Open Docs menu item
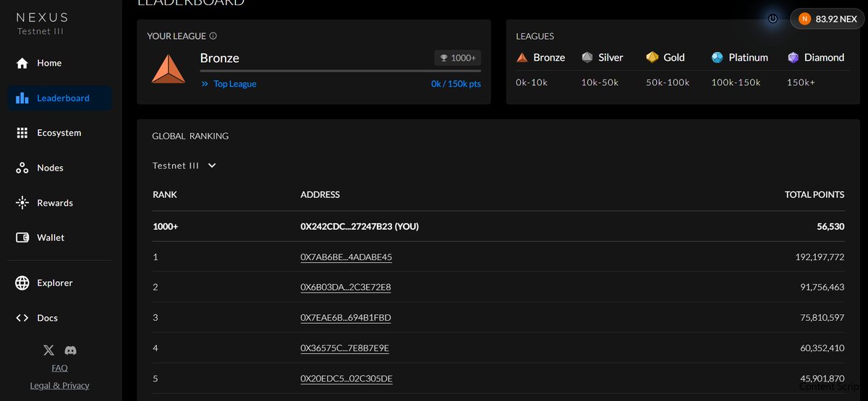 59,318
